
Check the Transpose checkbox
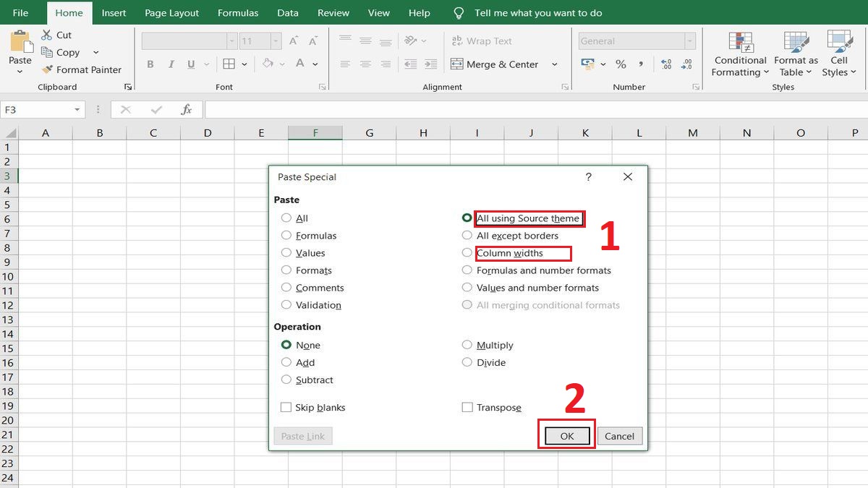(467, 407)
